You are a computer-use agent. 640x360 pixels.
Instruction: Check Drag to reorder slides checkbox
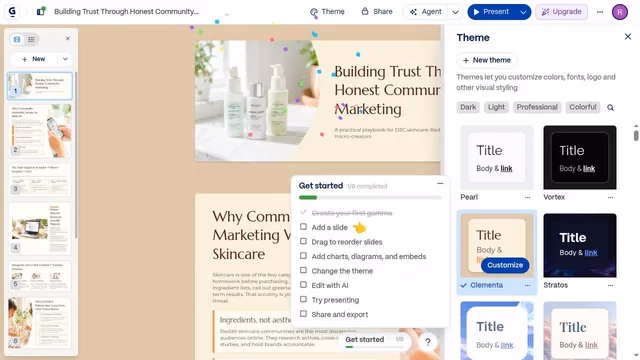click(x=303, y=241)
